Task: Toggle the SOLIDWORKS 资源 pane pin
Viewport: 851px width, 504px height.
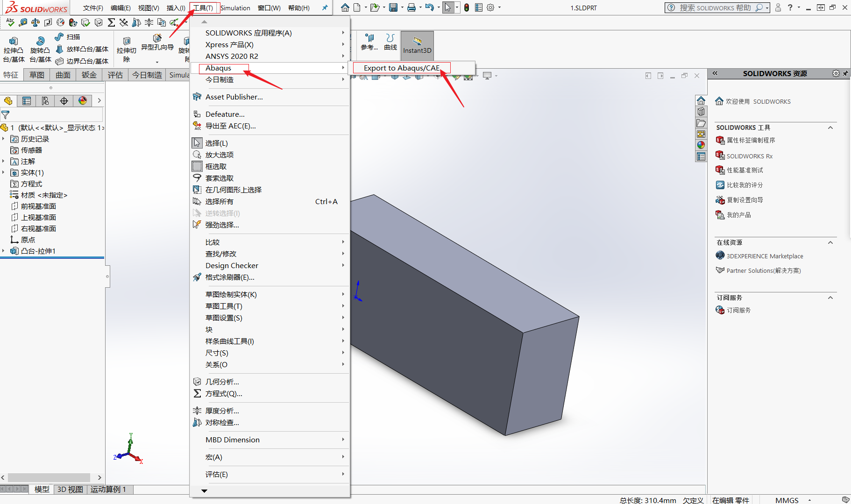Action: [845, 73]
